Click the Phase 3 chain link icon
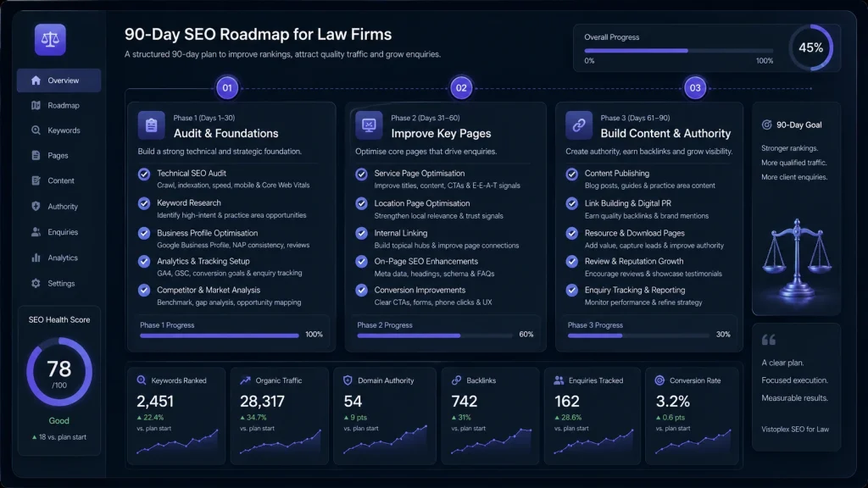Image resolution: width=868 pixels, height=488 pixels. coord(579,125)
